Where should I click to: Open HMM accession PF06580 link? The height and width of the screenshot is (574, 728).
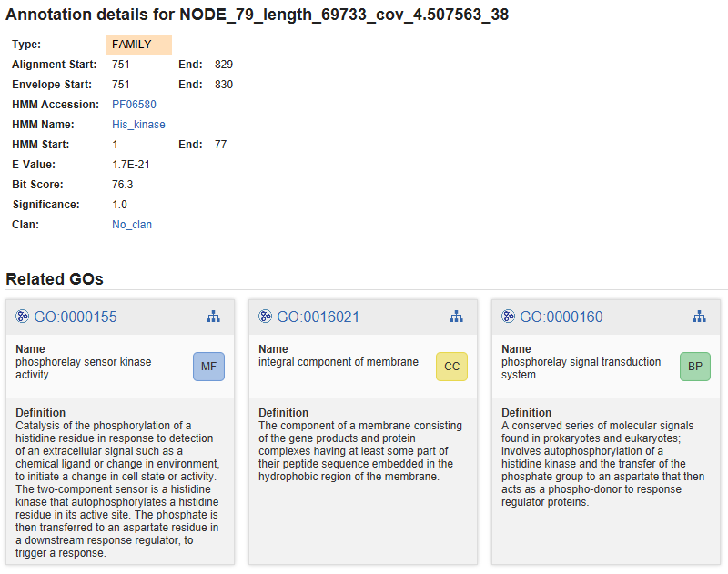click(x=134, y=105)
